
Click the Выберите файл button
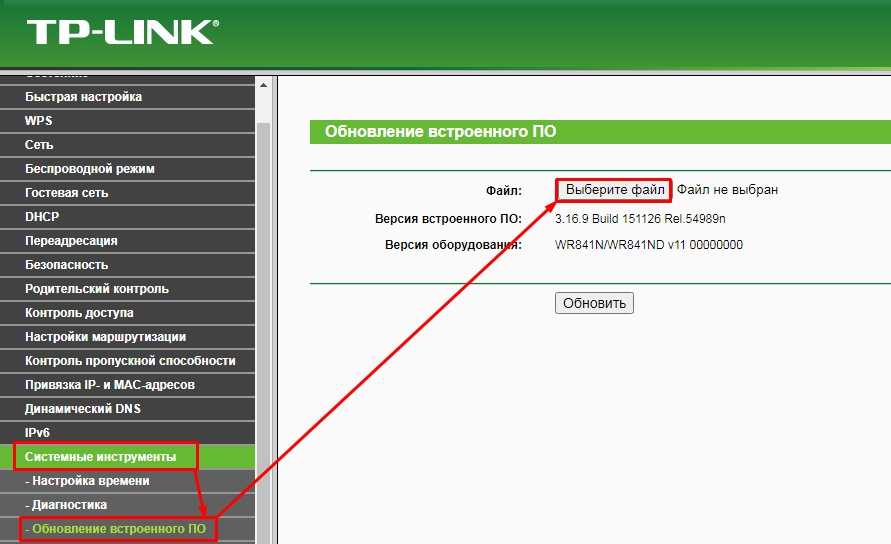click(x=614, y=190)
